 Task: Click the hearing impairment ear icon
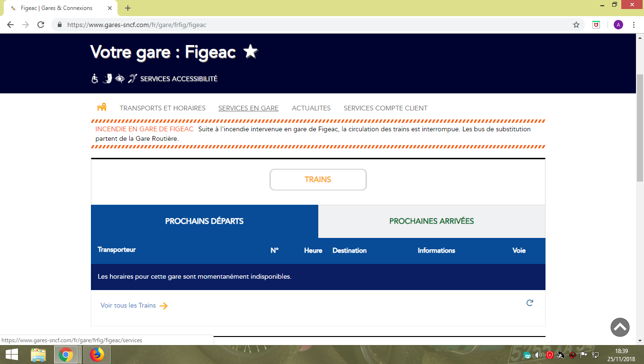tap(132, 79)
